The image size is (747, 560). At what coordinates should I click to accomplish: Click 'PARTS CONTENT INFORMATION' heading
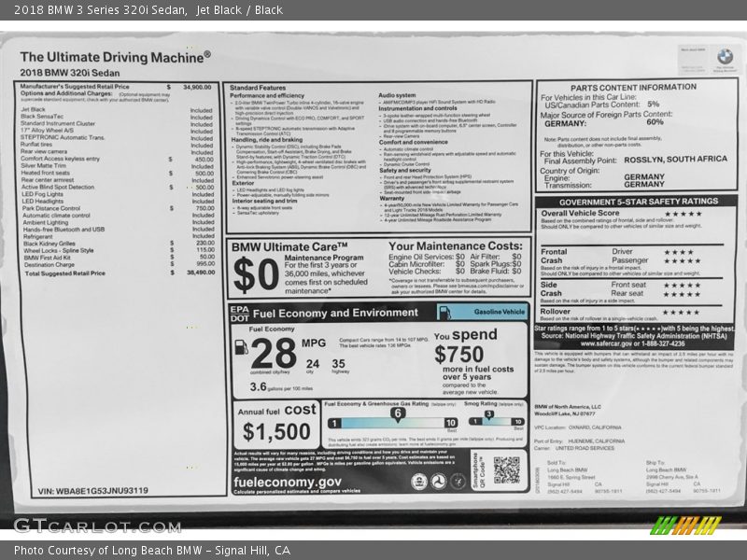[633, 87]
